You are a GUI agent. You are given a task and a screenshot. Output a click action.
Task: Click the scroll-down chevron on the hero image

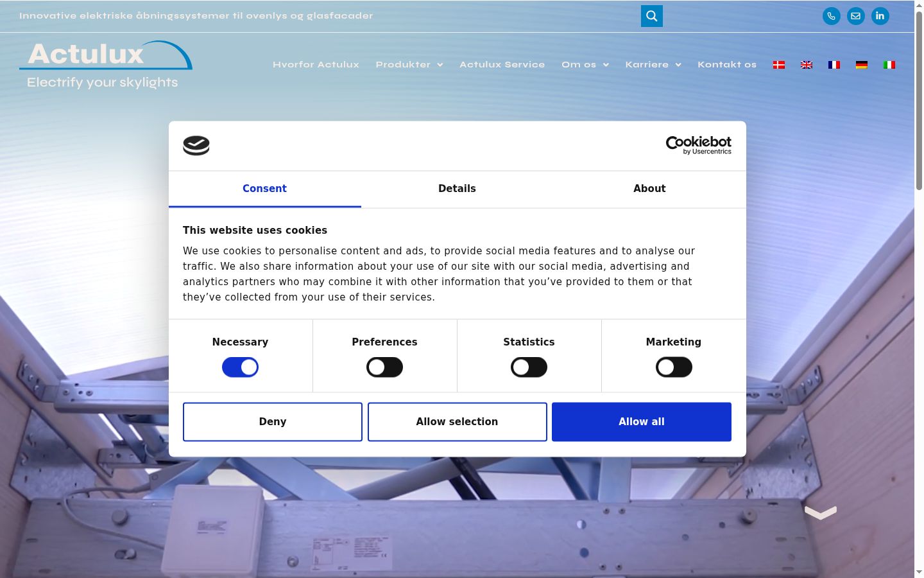point(821,512)
